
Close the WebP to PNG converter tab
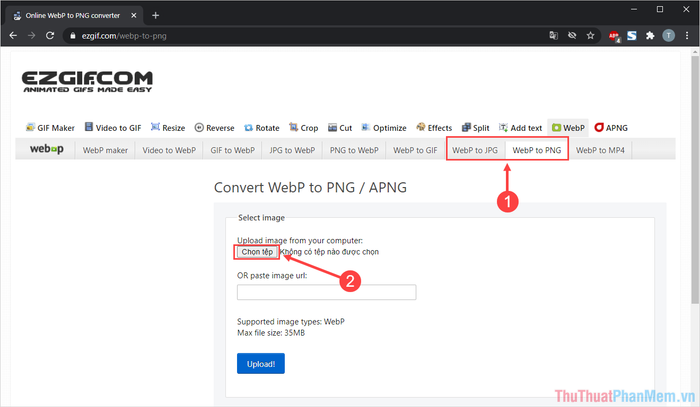tap(133, 16)
